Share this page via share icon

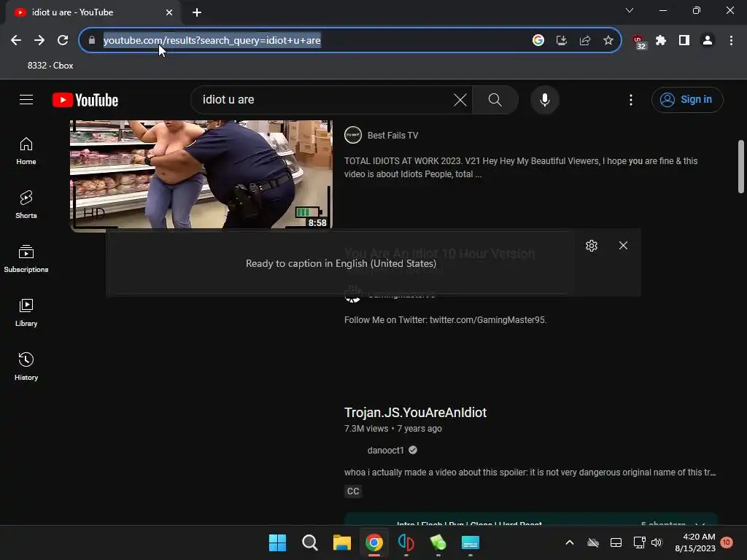click(x=585, y=41)
